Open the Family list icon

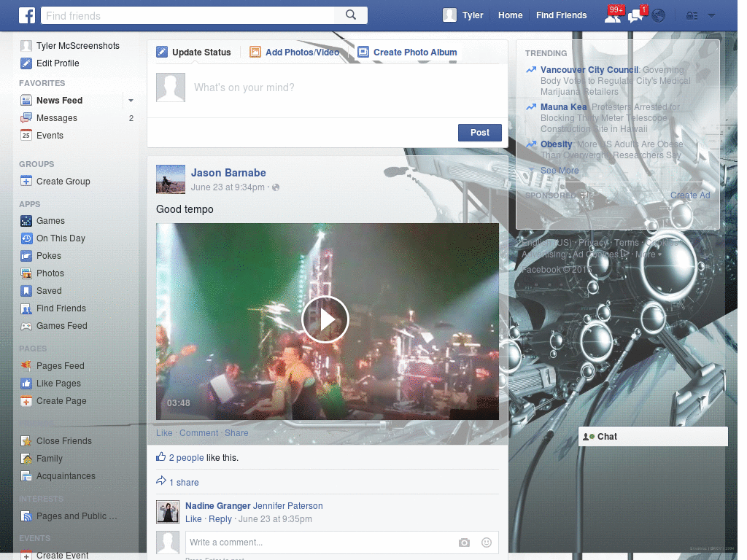pyautogui.click(x=26, y=459)
